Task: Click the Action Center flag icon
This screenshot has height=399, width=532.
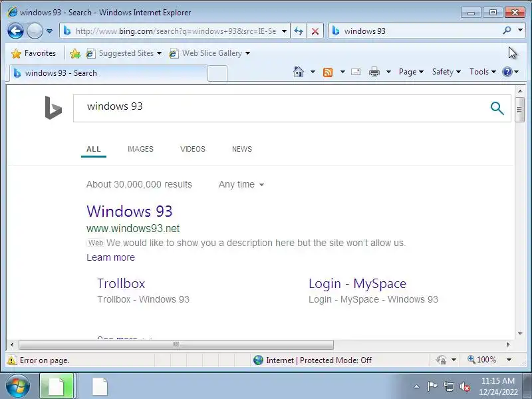Action: (432, 386)
